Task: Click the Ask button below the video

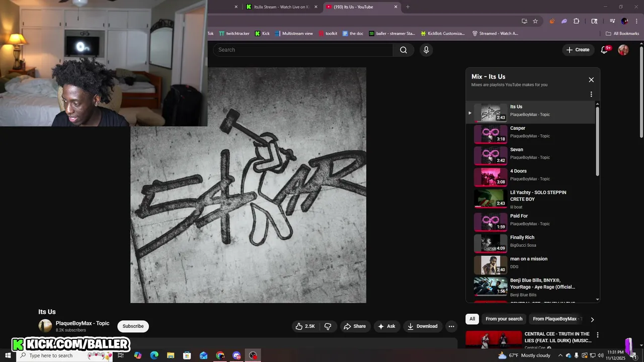Action: 386,326
